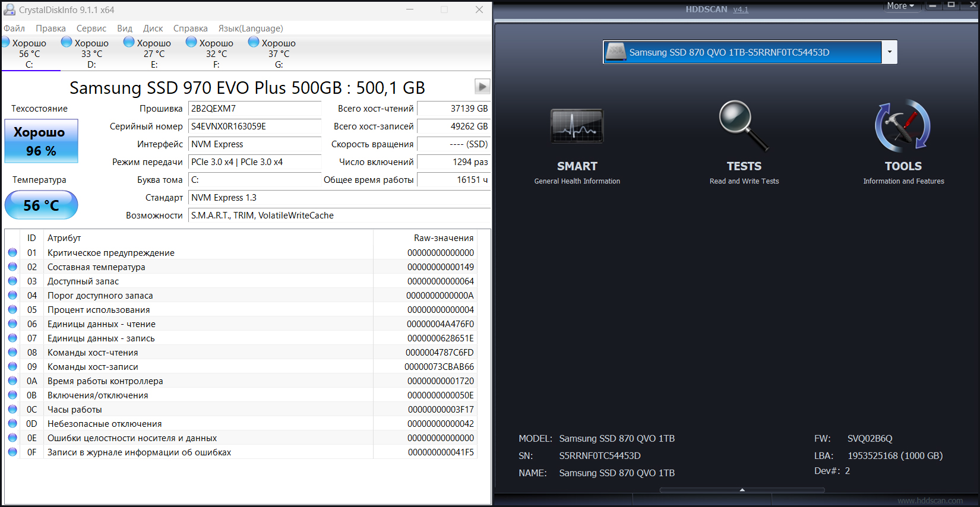Click the serial number field S4EVNX0R163059E
The width and height of the screenshot is (980, 507).
(254, 126)
